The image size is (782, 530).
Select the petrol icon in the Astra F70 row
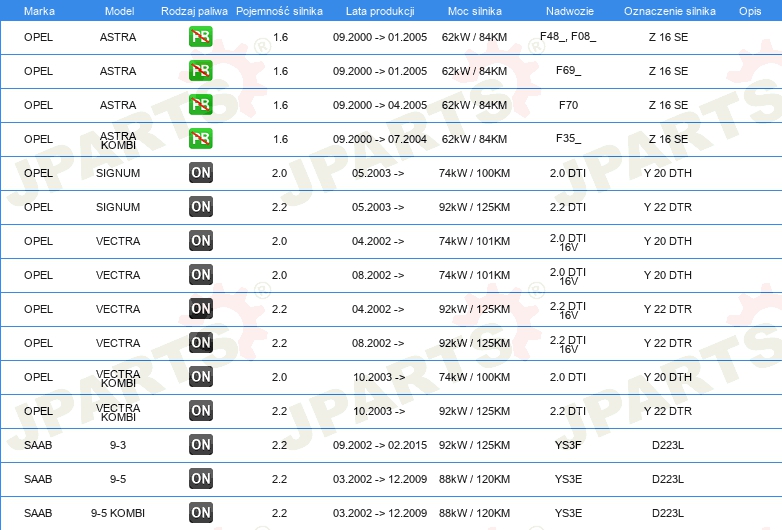pos(200,105)
